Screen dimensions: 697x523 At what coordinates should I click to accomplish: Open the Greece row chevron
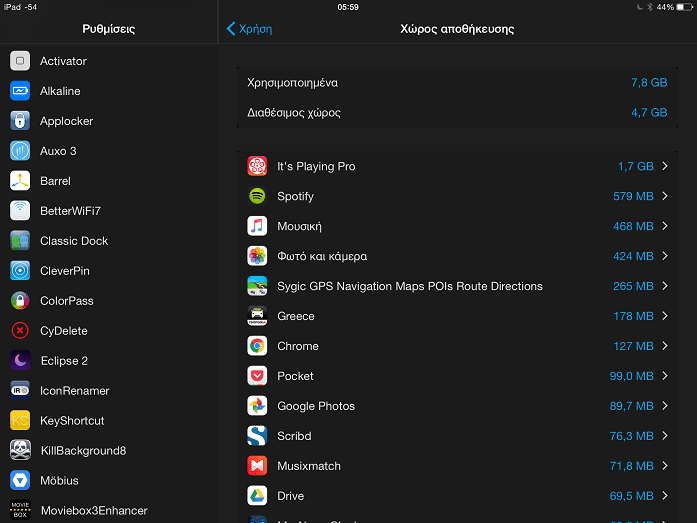click(x=665, y=316)
